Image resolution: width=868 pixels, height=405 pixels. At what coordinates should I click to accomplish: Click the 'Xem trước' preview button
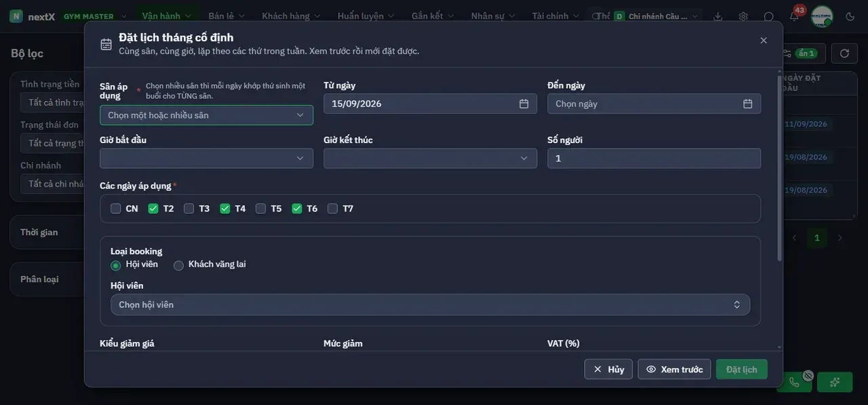(674, 369)
